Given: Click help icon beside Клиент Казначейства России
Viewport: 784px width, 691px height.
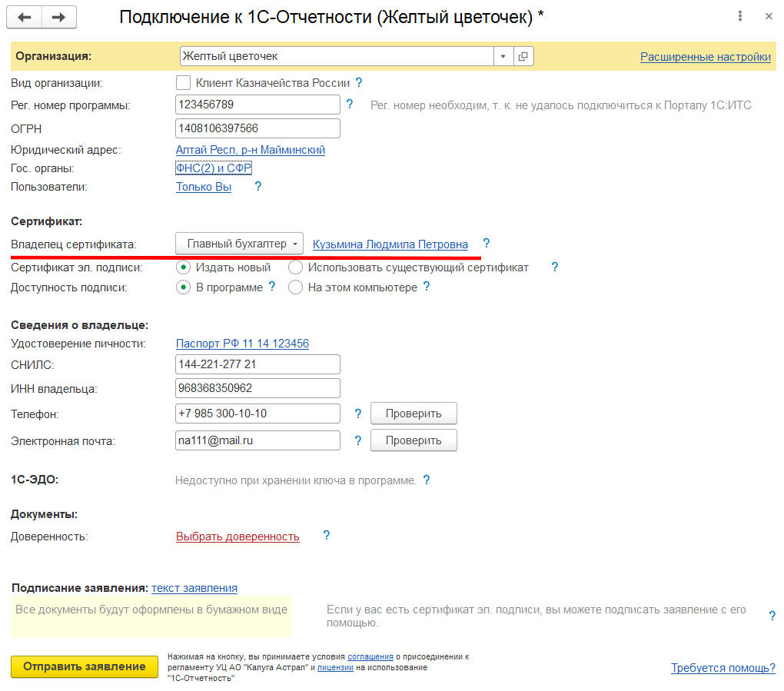Looking at the screenshot, I should [x=358, y=82].
